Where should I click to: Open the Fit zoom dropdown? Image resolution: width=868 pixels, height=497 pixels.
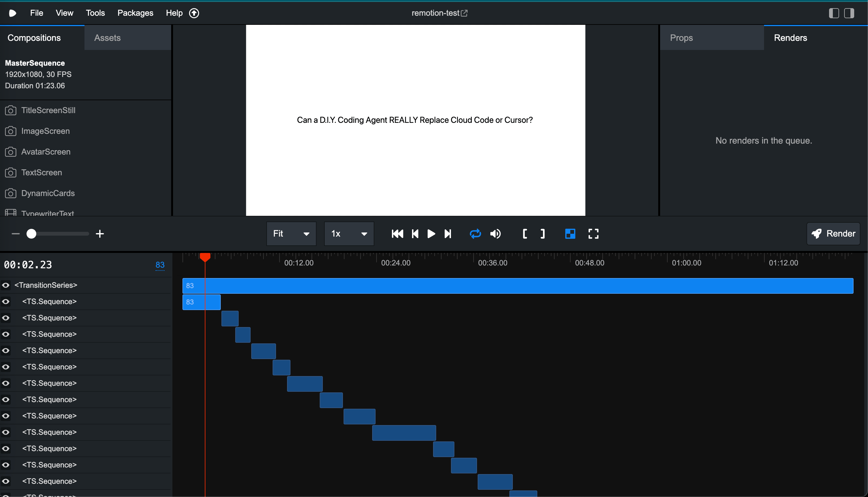(x=291, y=233)
